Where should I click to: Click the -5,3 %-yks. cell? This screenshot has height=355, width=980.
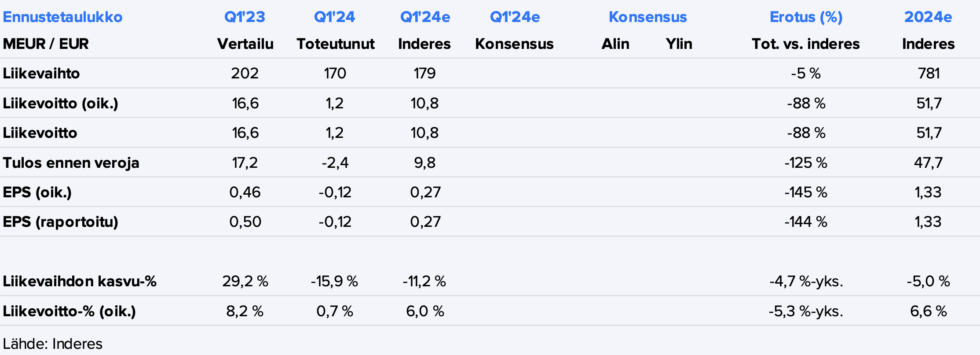(806, 311)
